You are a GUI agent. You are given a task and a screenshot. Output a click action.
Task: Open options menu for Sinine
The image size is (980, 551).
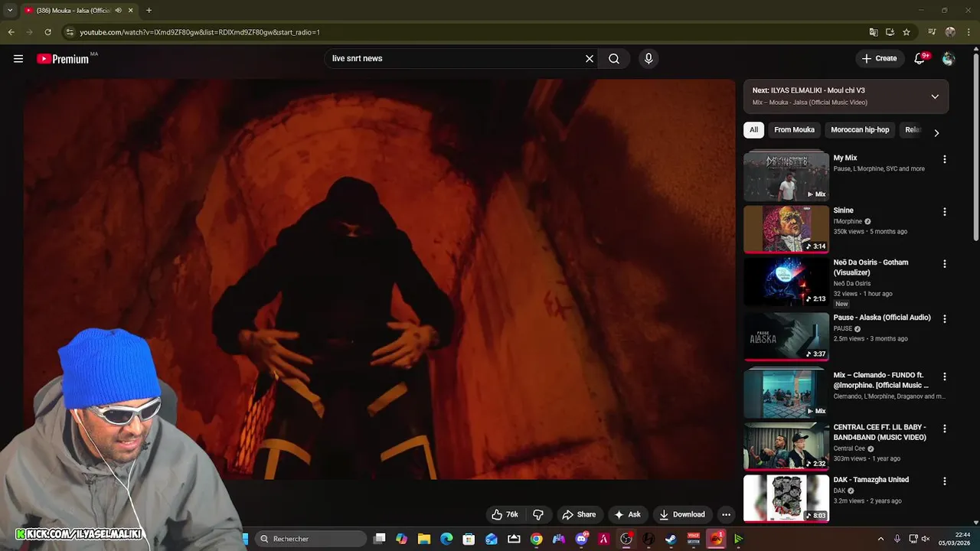pos(944,211)
